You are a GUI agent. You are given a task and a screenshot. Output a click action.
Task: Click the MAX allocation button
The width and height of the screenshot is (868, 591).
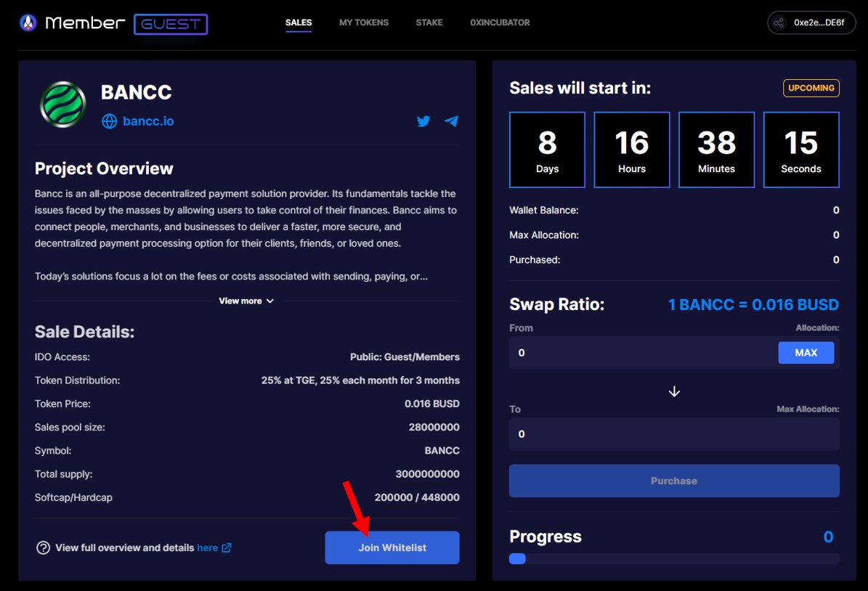pyautogui.click(x=806, y=353)
